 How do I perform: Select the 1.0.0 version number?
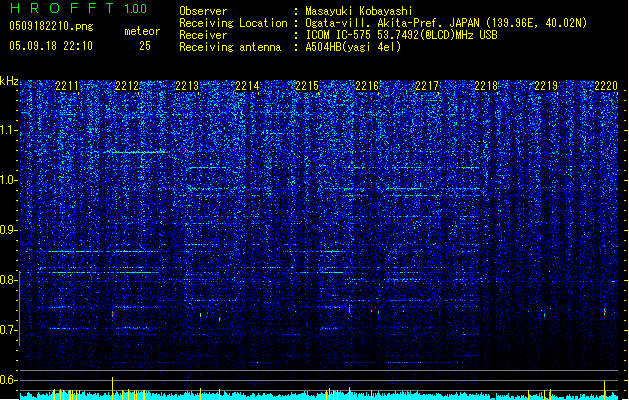tap(136, 9)
